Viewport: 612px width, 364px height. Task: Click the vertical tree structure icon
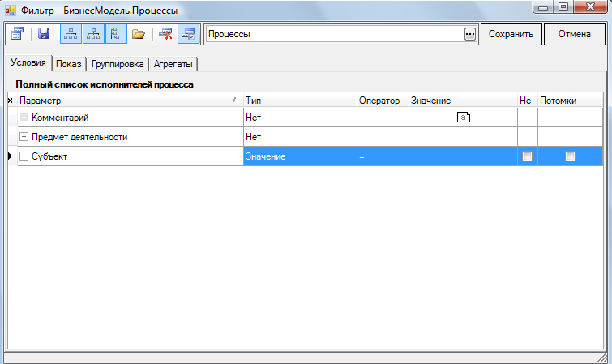(x=116, y=34)
